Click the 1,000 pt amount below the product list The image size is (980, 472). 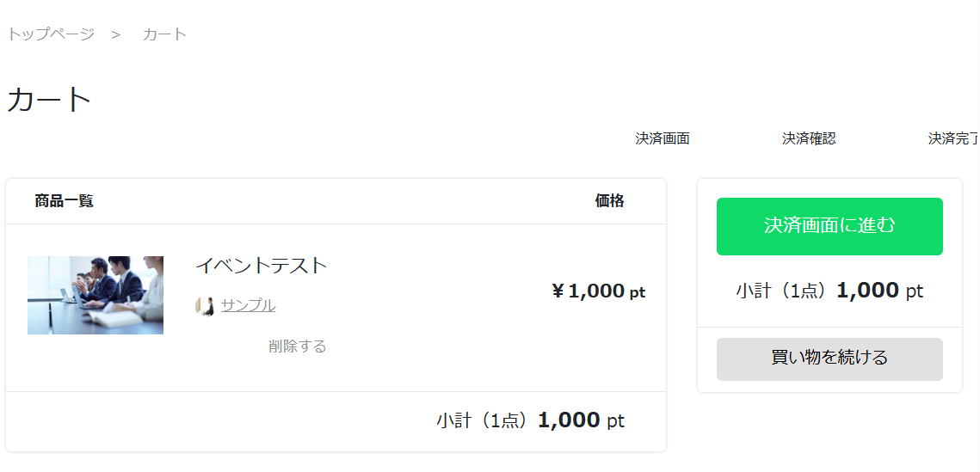click(581, 421)
